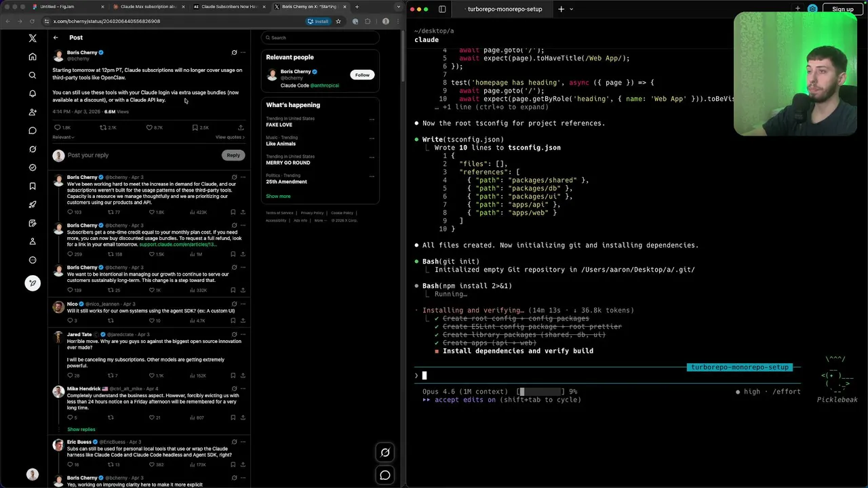This screenshot has width=868, height=488.
Task: Expand Show more trends
Action: click(278, 196)
